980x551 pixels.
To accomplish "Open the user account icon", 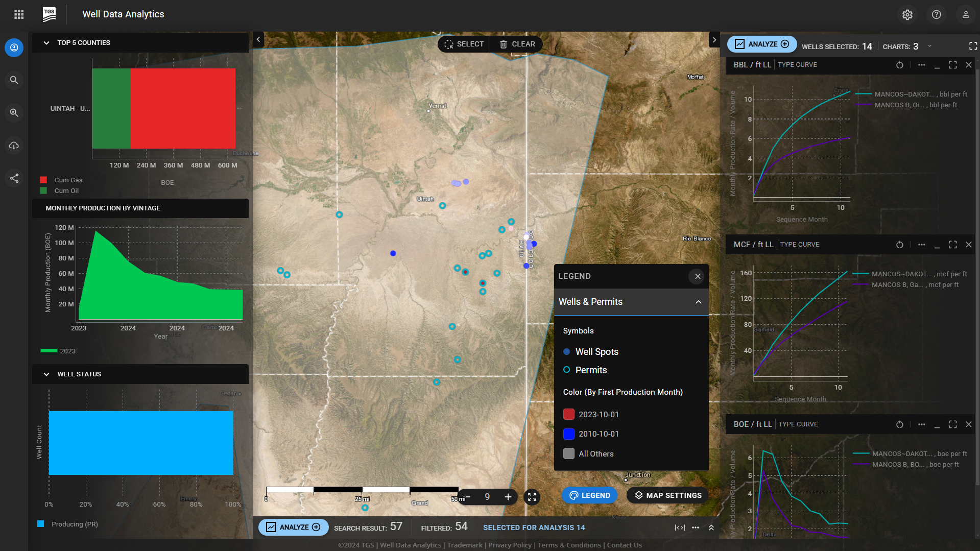I will point(965,15).
